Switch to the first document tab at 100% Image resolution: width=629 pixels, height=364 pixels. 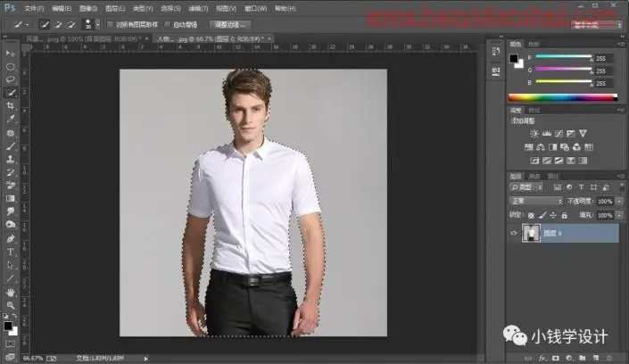(x=84, y=39)
